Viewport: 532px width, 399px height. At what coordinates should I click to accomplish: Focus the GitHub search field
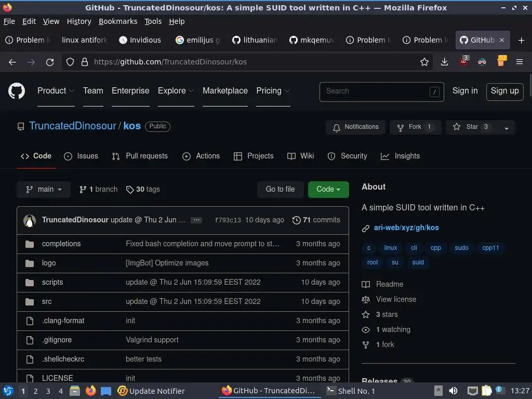click(x=381, y=91)
